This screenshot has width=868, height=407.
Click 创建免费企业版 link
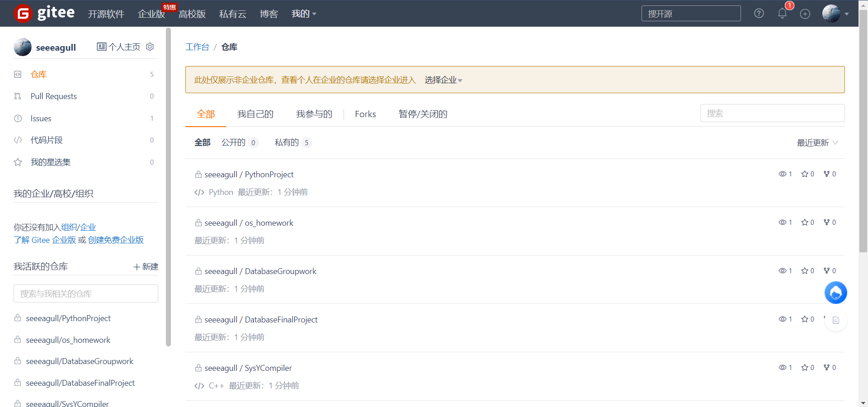[116, 240]
